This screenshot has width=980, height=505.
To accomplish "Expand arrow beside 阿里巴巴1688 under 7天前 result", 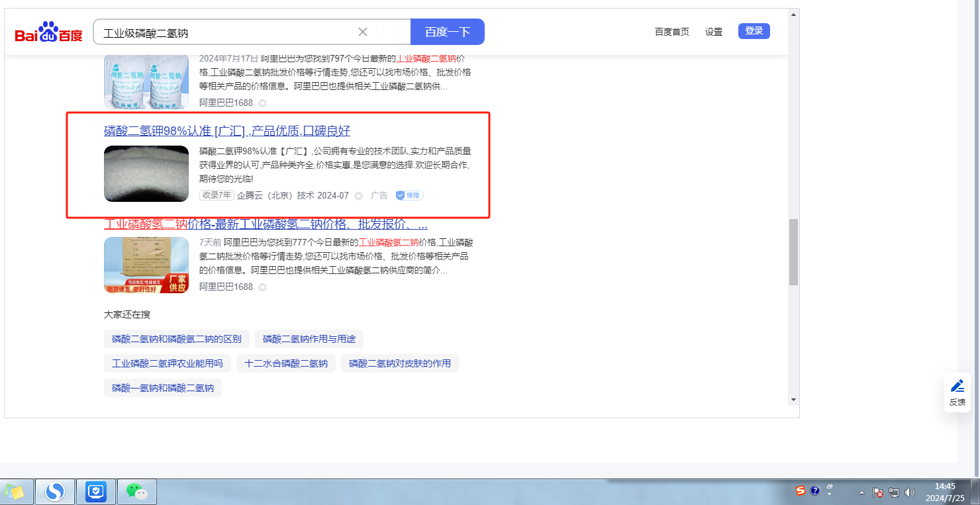I will [262, 287].
